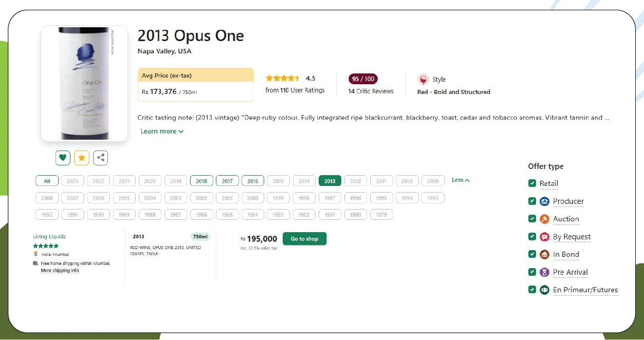This screenshot has width=644, height=340.
Task: Open the More shipping info link
Action: 60,270
